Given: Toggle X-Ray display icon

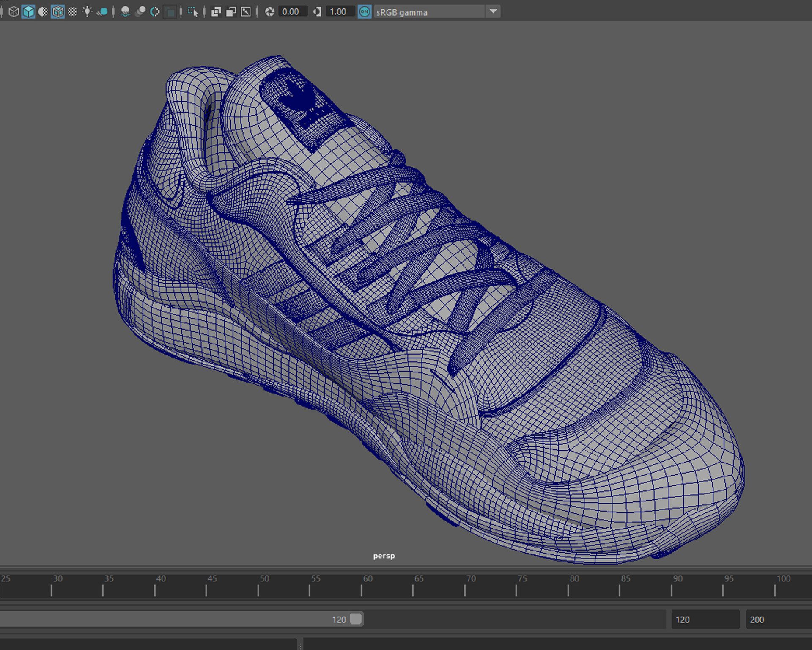Looking at the screenshot, I should 216,12.
